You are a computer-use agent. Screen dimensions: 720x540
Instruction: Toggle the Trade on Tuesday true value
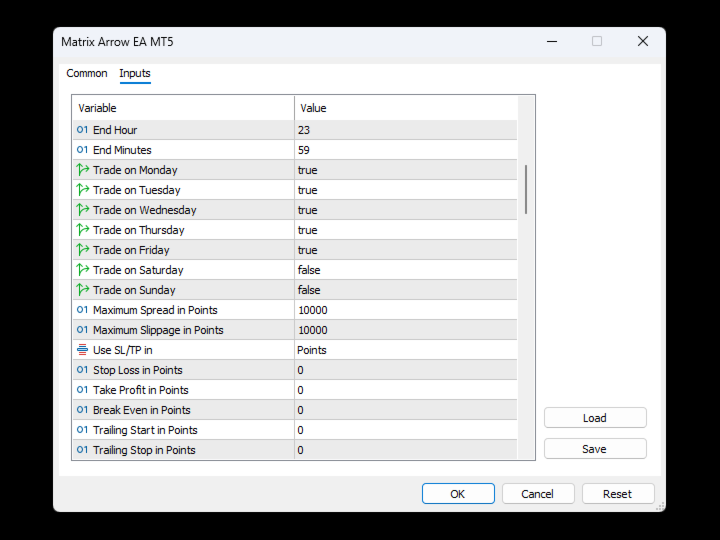pos(405,190)
